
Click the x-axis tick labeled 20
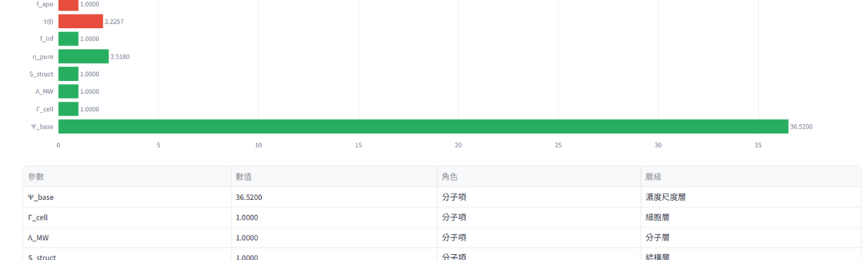click(x=458, y=145)
